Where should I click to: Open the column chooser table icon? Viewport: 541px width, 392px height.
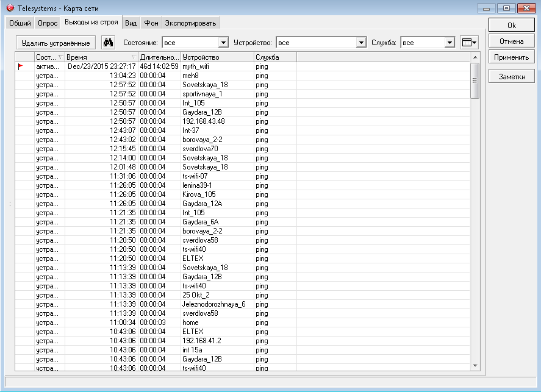469,43
